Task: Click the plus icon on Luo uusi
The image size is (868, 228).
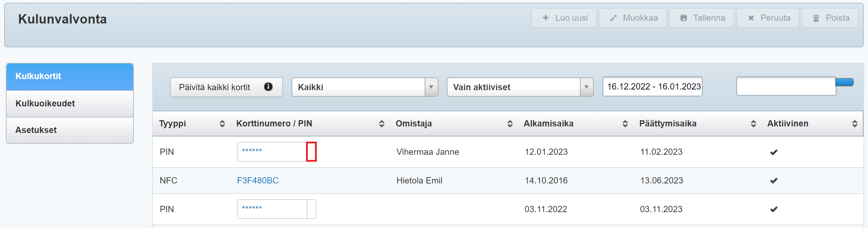Action: pos(546,18)
